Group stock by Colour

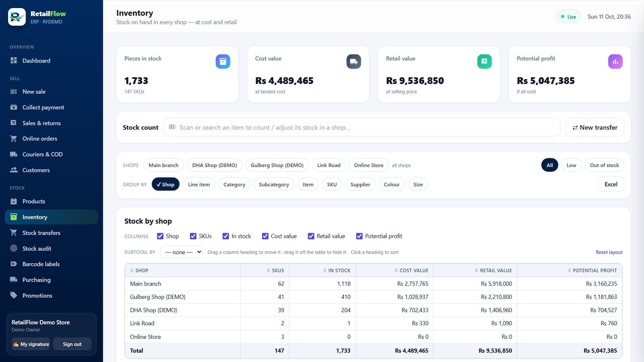[392, 184]
